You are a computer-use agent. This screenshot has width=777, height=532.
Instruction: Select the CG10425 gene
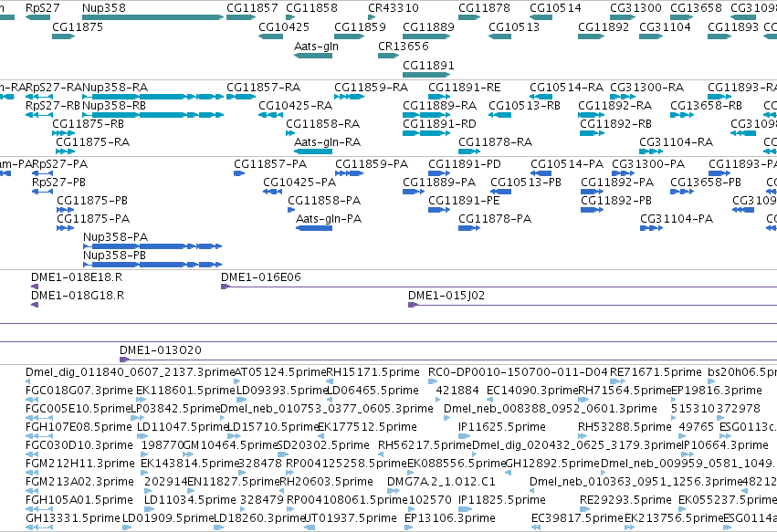pos(270,37)
